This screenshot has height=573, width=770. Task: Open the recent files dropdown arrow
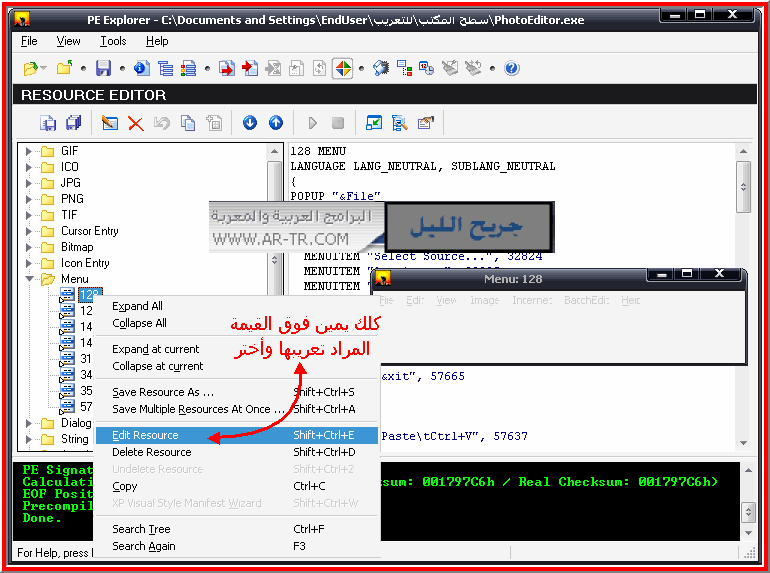[x=43, y=68]
